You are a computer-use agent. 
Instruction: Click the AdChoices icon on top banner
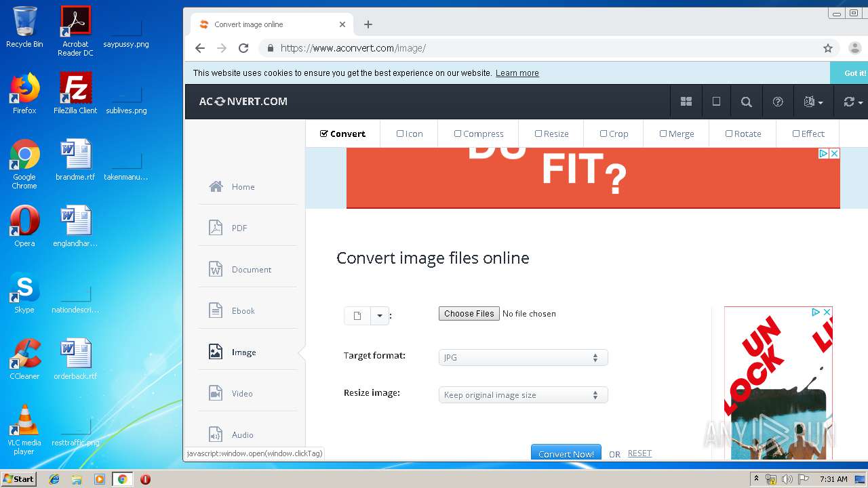823,154
